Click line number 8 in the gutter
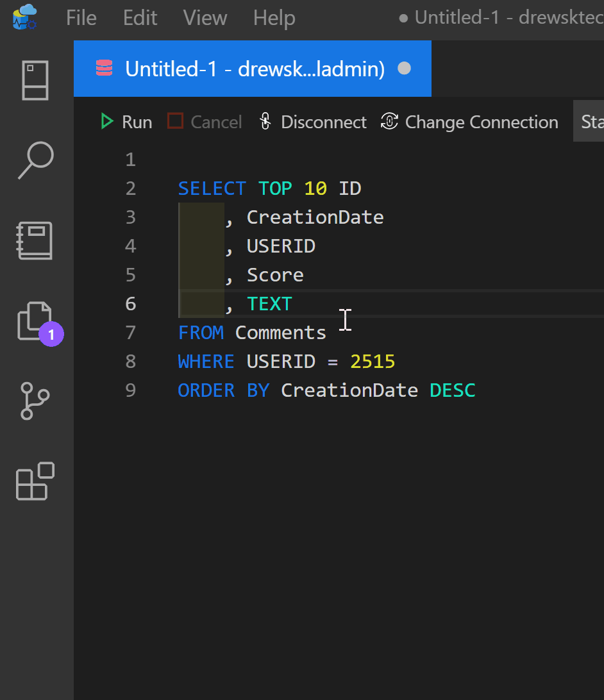604x700 pixels. tap(131, 362)
